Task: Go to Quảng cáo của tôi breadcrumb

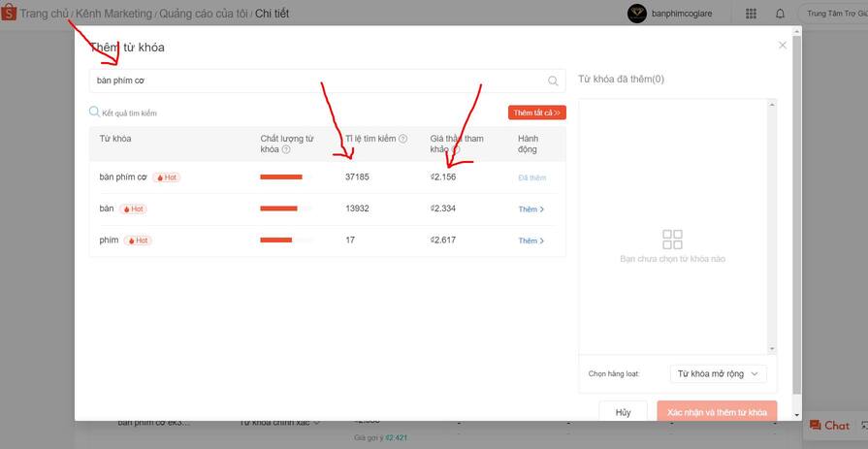Action: (204, 14)
